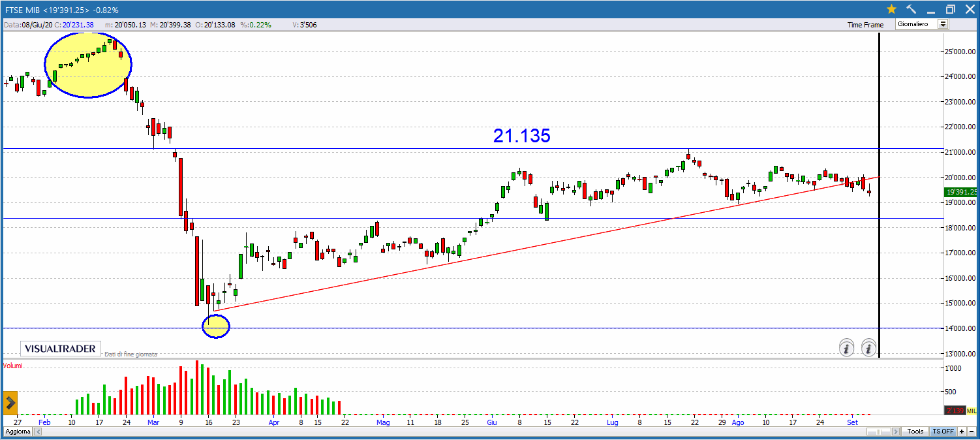Click the 14'000.00 price axis label
The image size is (980, 440).
click(961, 328)
